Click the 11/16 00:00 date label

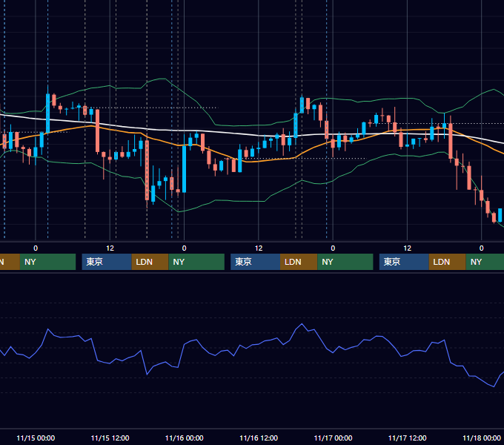coord(184,438)
